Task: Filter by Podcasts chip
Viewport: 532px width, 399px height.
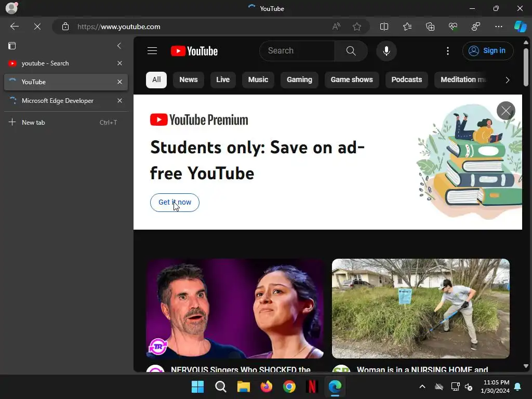Action: [x=406, y=79]
